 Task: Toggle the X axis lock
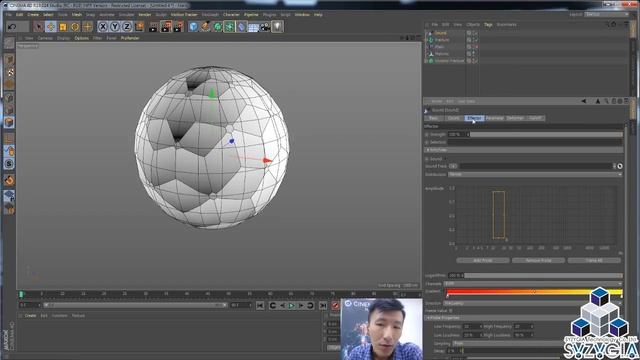103,27
